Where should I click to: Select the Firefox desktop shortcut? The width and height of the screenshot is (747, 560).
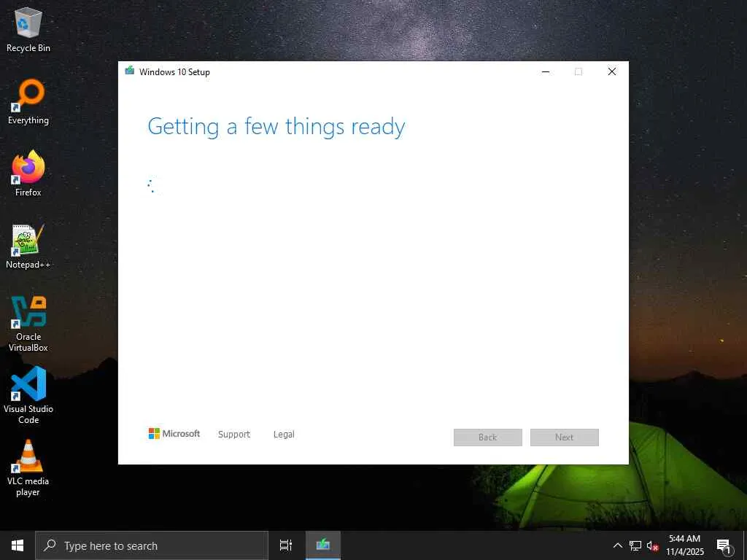point(28,174)
